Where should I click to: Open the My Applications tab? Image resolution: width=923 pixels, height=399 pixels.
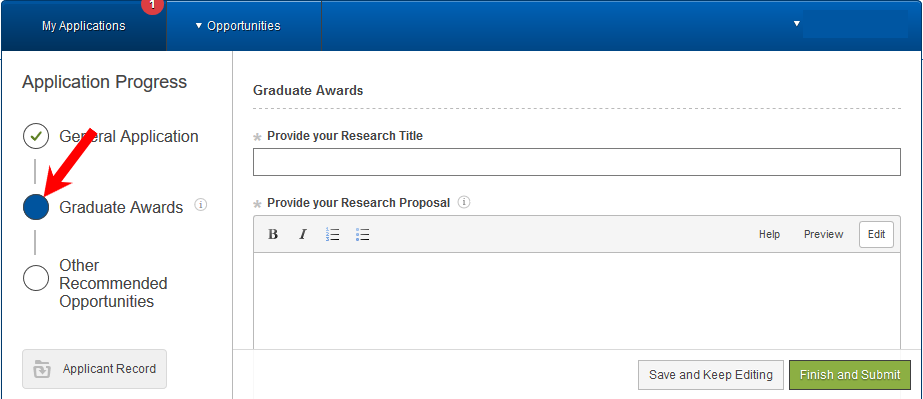point(84,26)
